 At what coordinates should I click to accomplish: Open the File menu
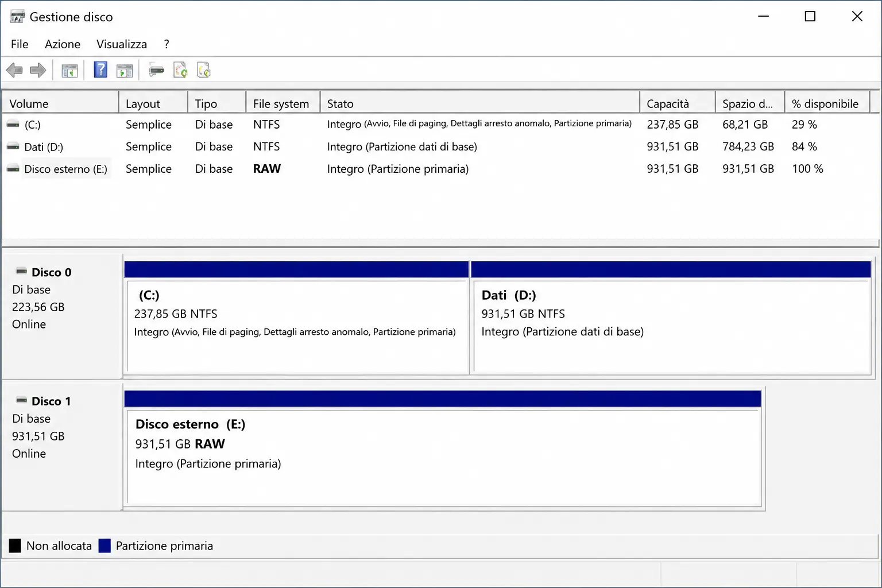(20, 44)
